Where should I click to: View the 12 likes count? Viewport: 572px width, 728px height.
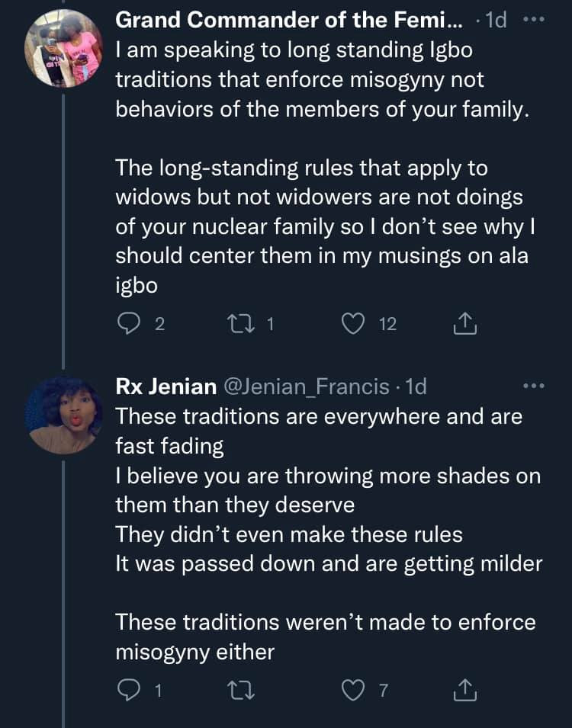(387, 324)
